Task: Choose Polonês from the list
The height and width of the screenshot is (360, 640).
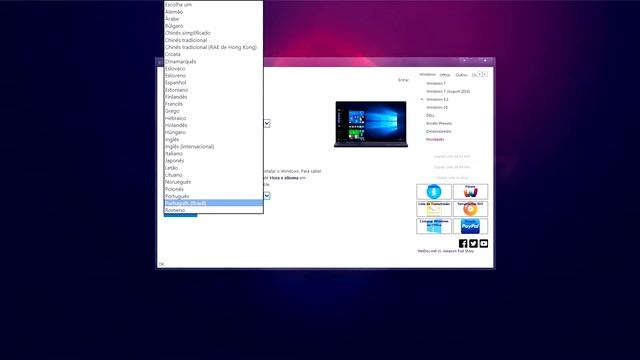Action: click(213, 189)
